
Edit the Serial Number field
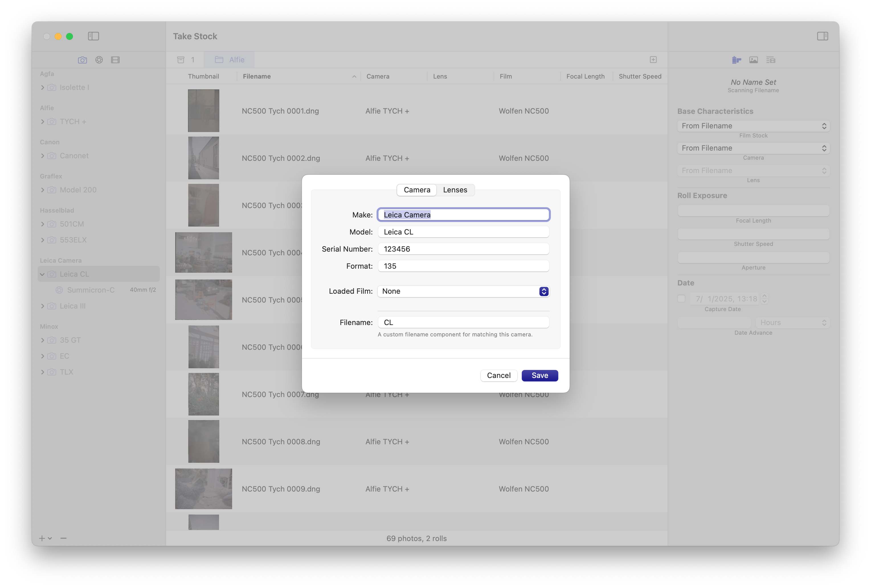(464, 249)
